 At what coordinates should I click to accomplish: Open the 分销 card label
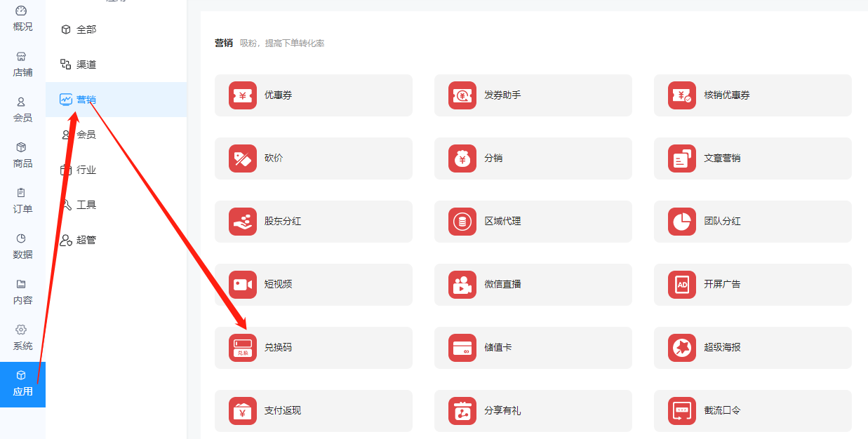493,158
